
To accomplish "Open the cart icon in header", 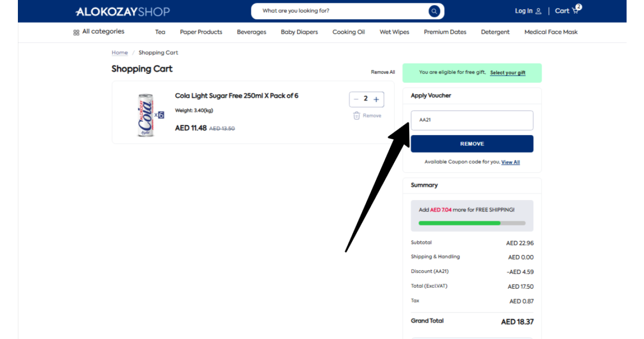I will coord(576,10).
